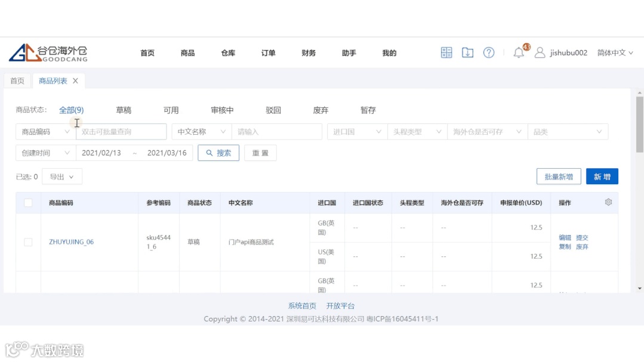This screenshot has width=644, height=362.
Task: Open the 品类 dropdown
Action: coord(568,132)
